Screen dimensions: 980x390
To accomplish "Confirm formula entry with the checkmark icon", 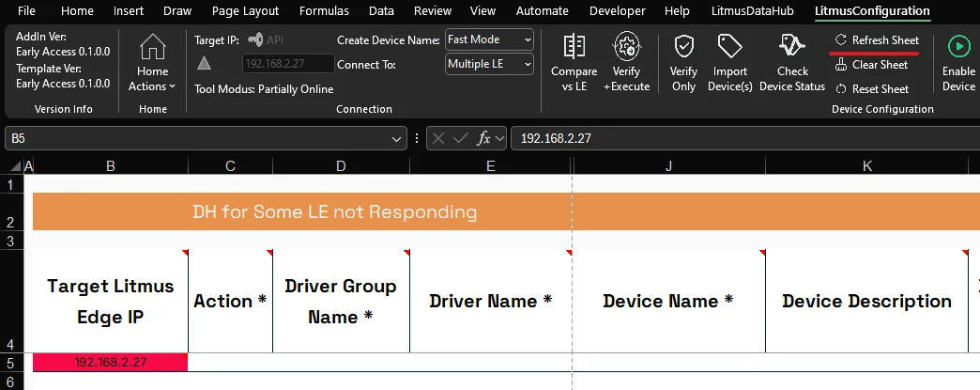I will (x=461, y=138).
